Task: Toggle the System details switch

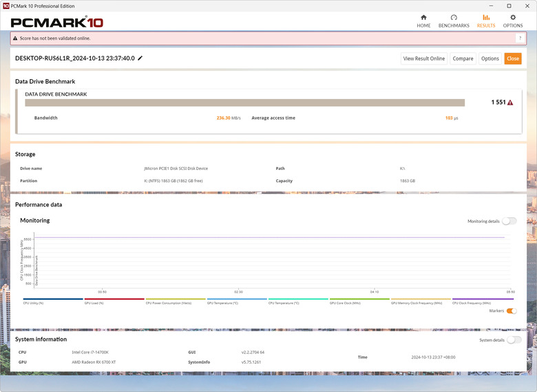Action: point(514,340)
